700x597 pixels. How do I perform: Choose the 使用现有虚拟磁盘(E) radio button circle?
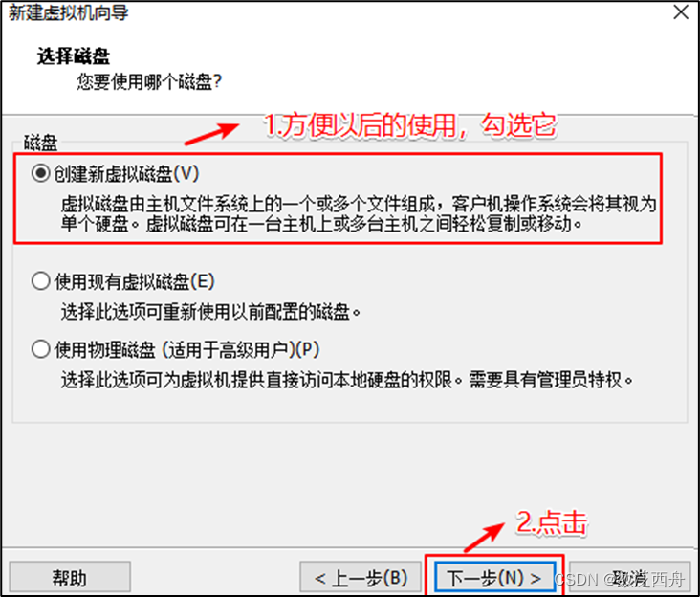[40, 281]
